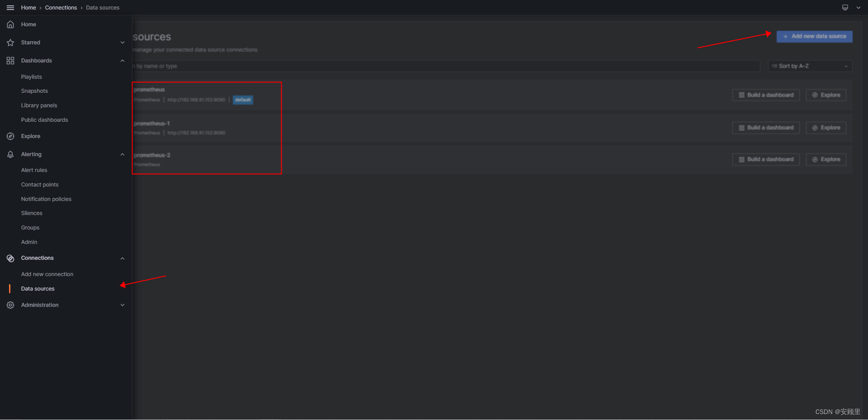Click Connections breadcrumb link
Image resolution: width=868 pixels, height=420 pixels.
pos(61,8)
